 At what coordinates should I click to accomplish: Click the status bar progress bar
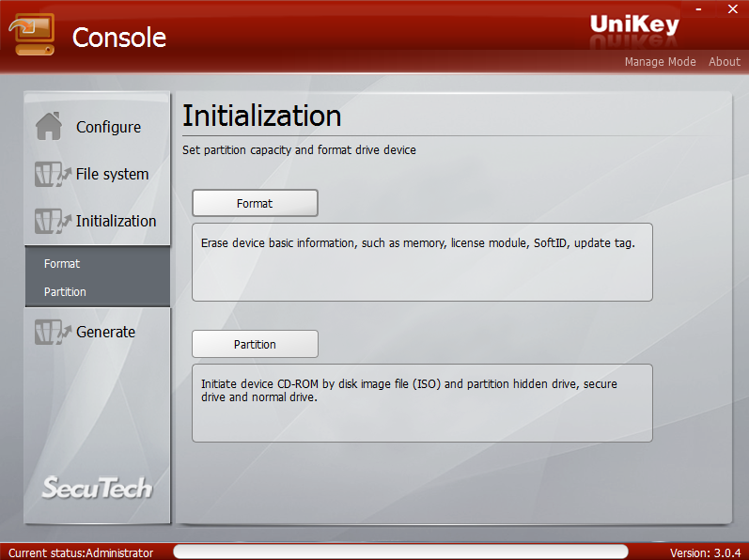point(400,552)
